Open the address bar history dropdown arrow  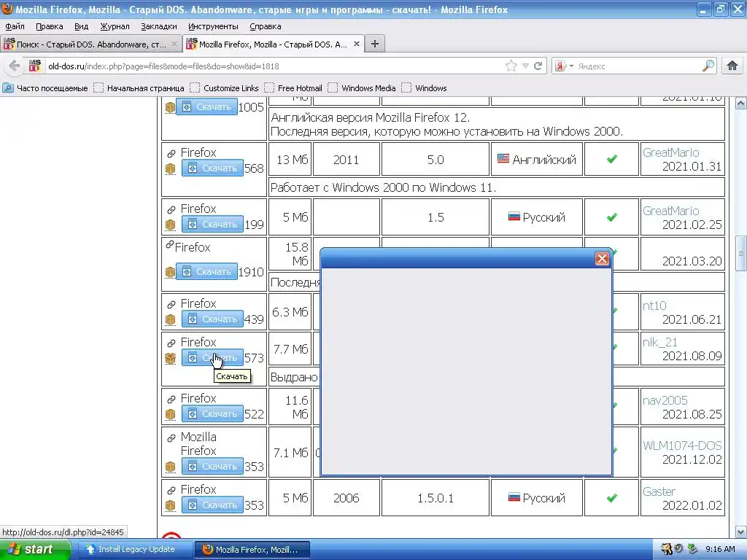pos(525,66)
